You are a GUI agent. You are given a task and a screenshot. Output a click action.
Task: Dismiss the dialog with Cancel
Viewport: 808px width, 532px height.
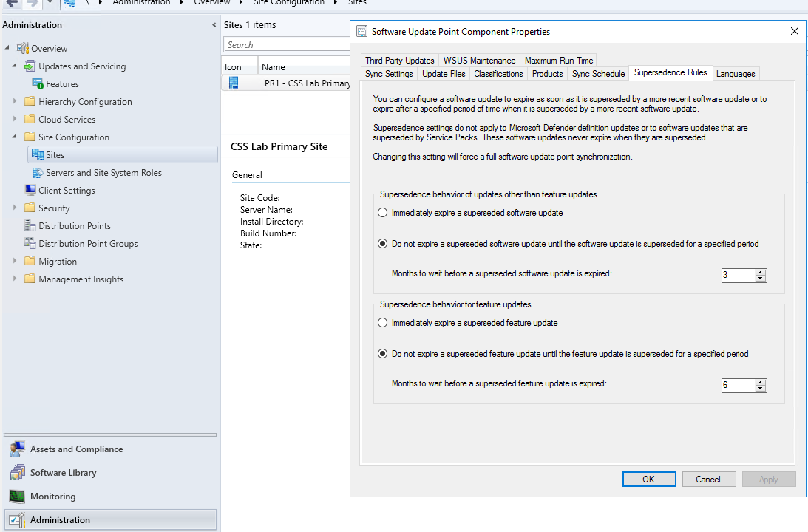click(x=708, y=479)
